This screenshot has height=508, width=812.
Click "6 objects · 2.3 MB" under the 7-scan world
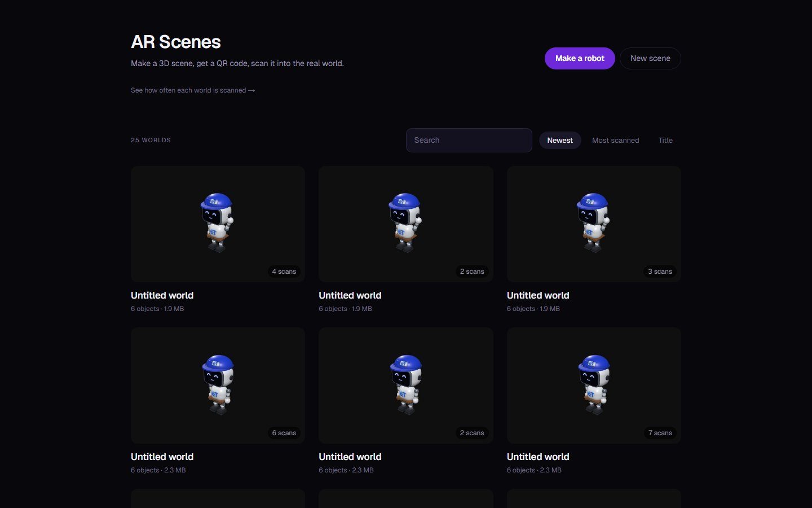[x=534, y=470]
